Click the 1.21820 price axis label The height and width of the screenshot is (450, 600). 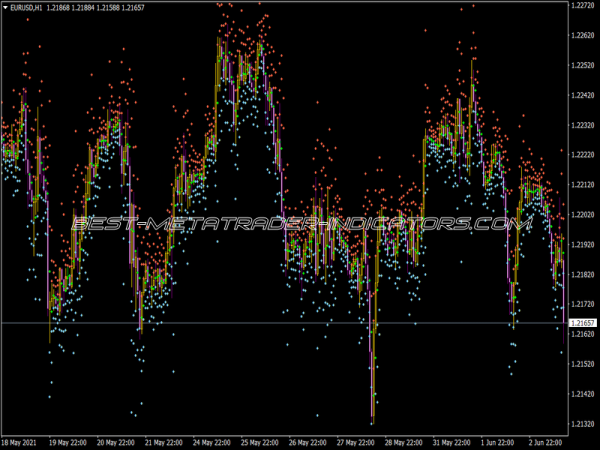pyautogui.click(x=582, y=274)
